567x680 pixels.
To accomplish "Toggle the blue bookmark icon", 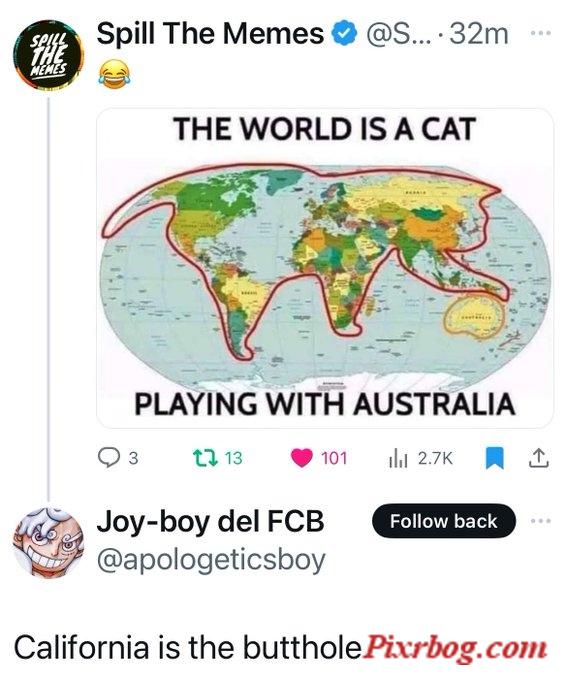I will 494,458.
